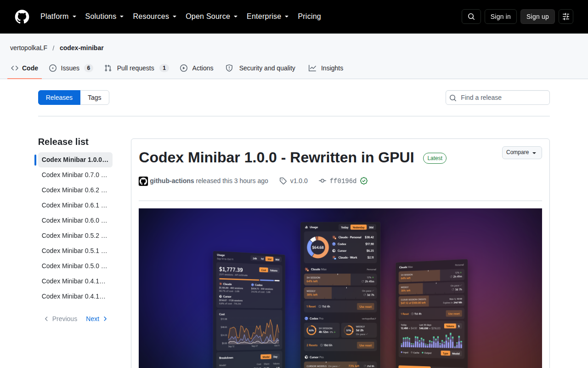Open the Compare dropdown

coord(522,153)
